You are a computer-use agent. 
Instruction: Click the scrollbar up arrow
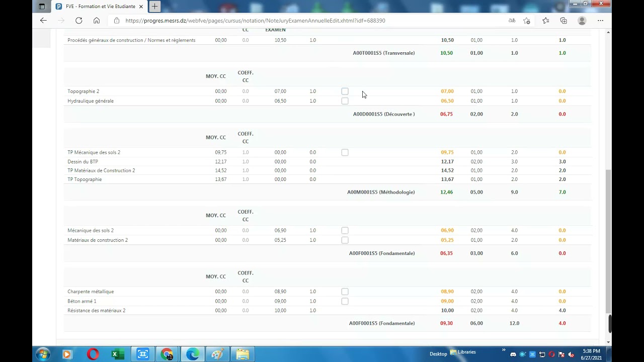608,32
